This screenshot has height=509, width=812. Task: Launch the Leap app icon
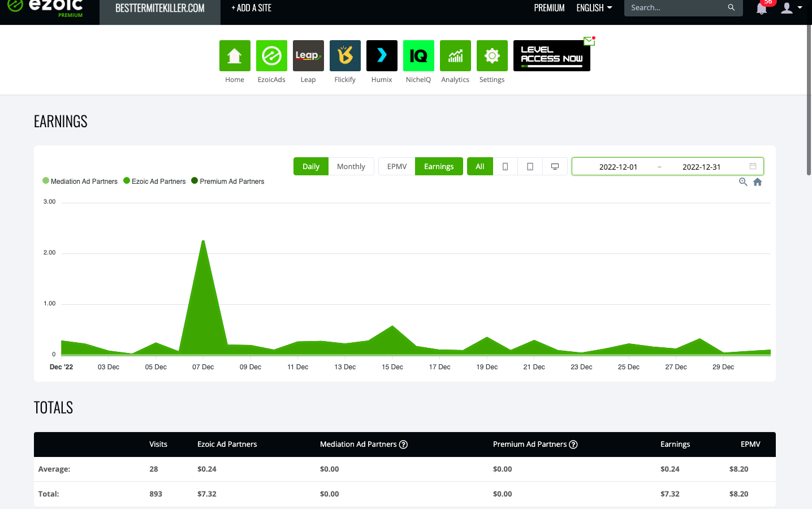pyautogui.click(x=308, y=55)
